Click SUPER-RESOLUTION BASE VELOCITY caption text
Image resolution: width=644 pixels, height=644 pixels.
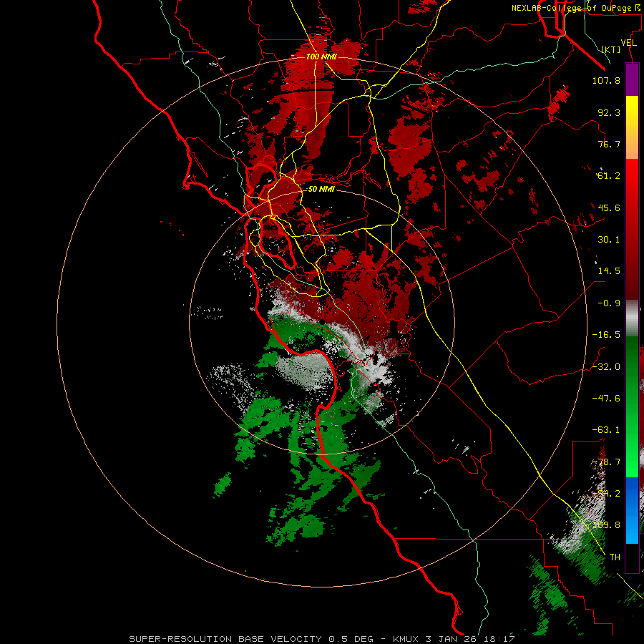tap(225, 639)
